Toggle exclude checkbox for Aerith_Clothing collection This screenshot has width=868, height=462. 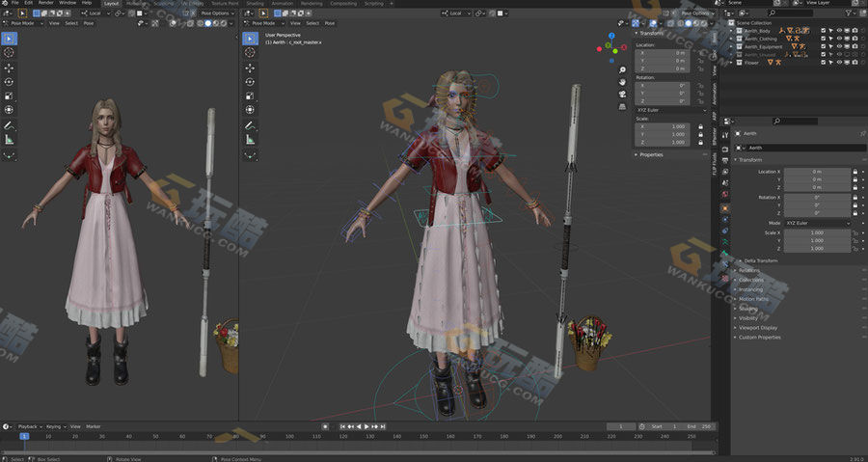824,39
